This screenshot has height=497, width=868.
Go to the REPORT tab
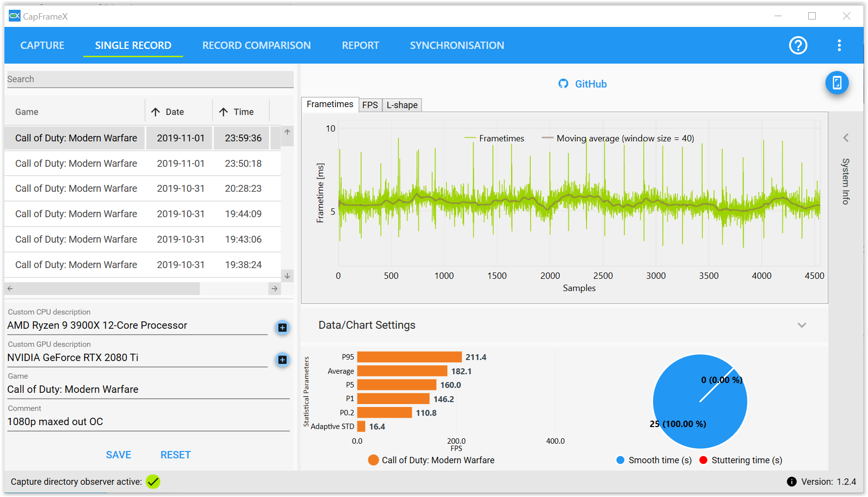(x=360, y=45)
